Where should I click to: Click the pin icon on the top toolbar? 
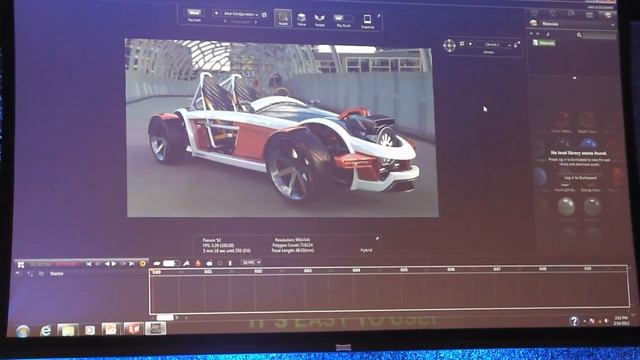pyautogui.click(x=379, y=16)
